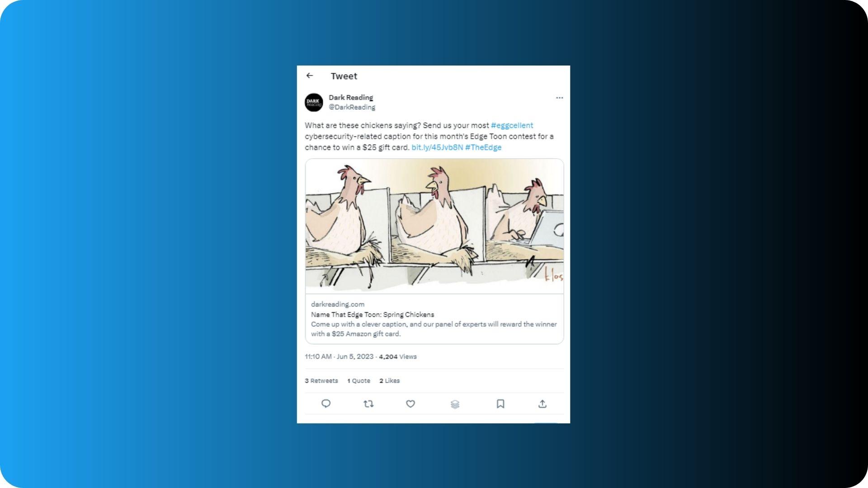Click the Buffer stacked layers icon
This screenshot has width=868, height=488.
point(455,404)
